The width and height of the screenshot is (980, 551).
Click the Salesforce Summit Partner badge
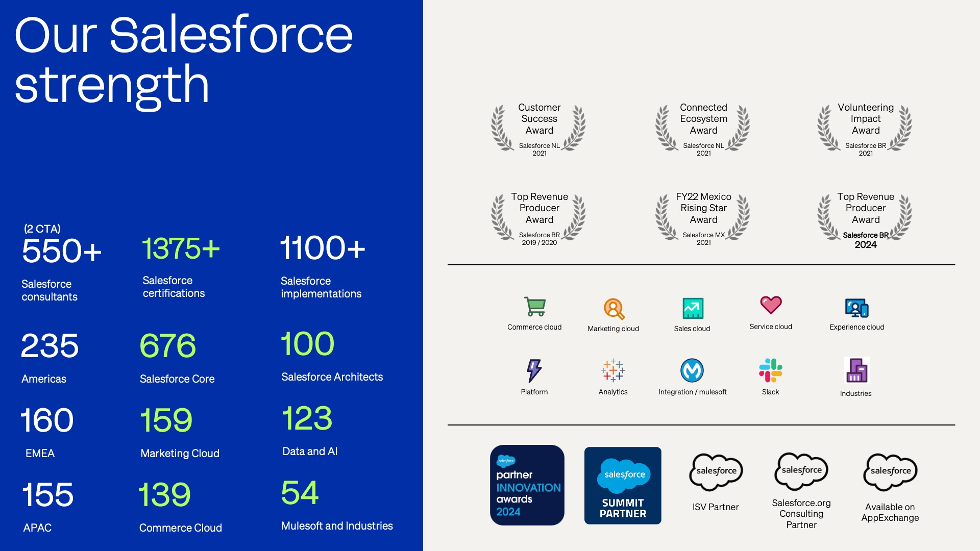tap(623, 486)
